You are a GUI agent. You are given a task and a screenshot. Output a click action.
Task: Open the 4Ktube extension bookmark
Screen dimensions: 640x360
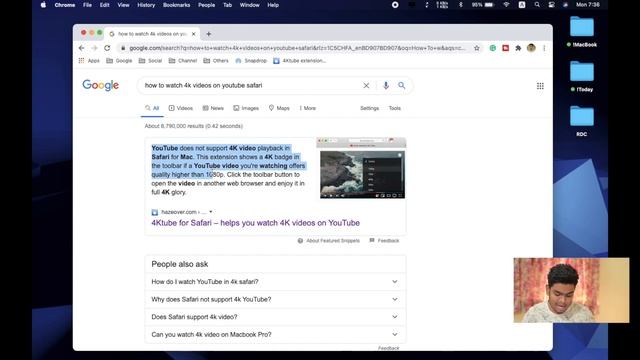click(300, 61)
